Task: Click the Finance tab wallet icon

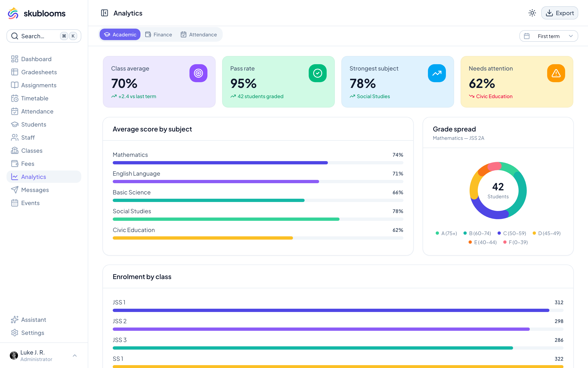Action: pyautogui.click(x=148, y=35)
